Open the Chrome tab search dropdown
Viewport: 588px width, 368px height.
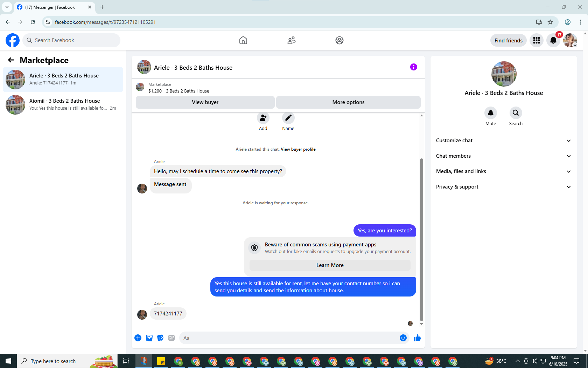(7, 7)
